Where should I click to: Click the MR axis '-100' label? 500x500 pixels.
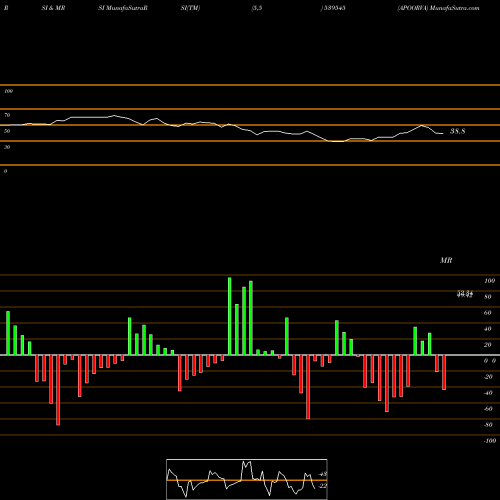coord(490,441)
